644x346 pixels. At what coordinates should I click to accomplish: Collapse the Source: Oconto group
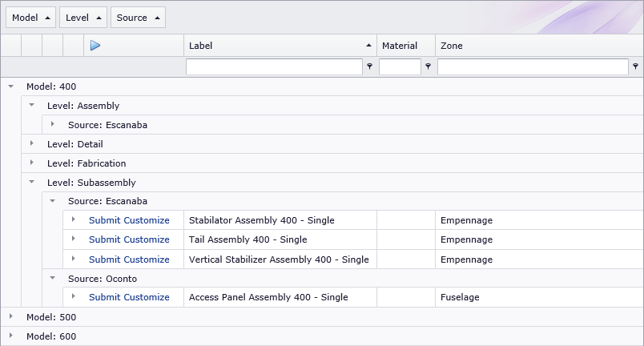52,279
